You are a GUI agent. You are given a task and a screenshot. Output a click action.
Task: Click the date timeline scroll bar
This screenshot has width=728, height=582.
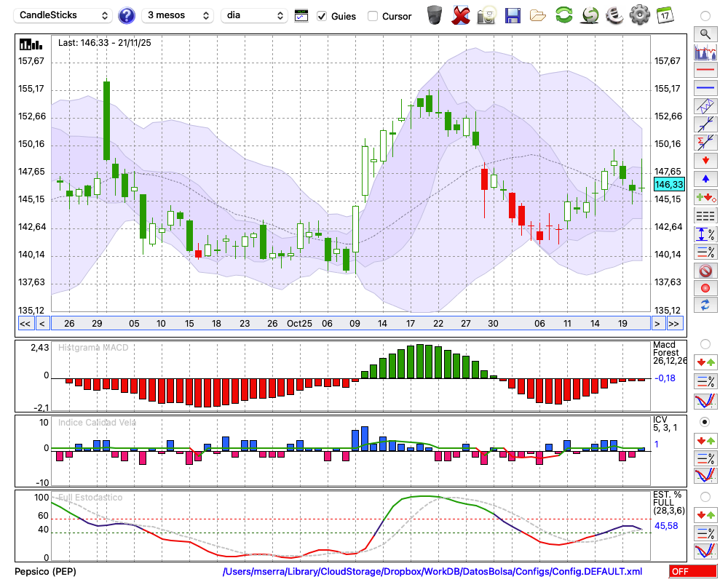[x=349, y=323]
